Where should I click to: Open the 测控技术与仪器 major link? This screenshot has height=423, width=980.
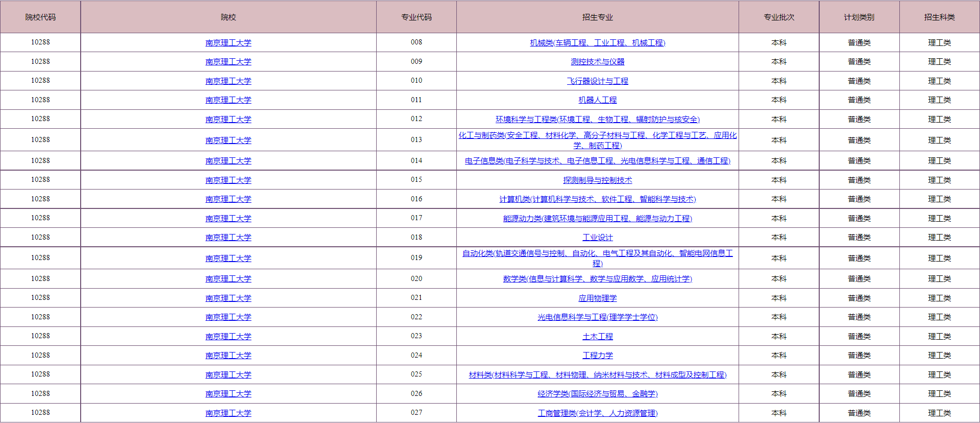[597, 62]
